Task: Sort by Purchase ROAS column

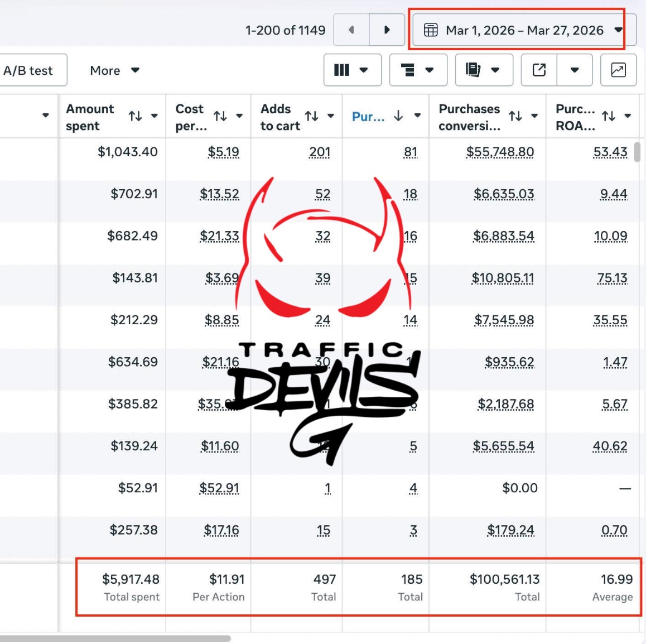Action: tap(609, 116)
